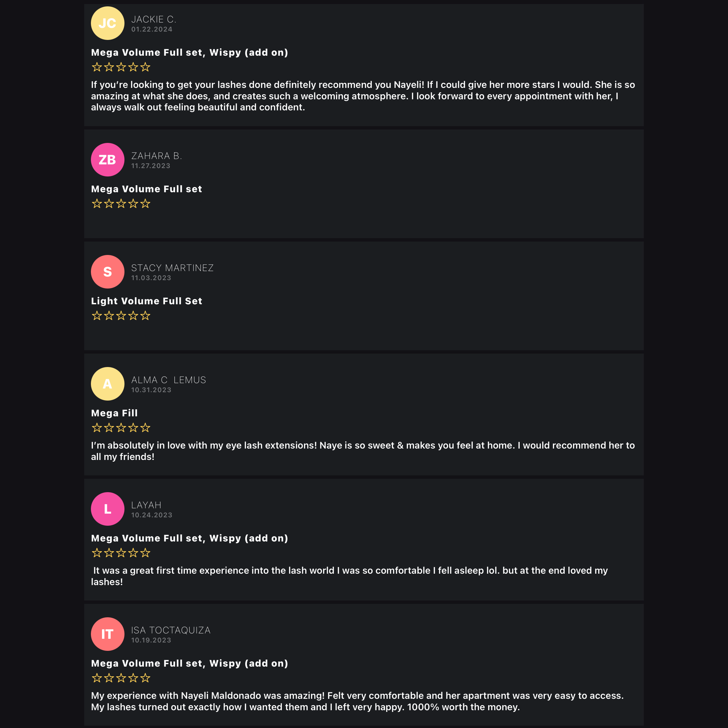Screen dimensions: 728x728
Task: Click Layah's Mega Volume Full set, Wispy title
Action: point(190,538)
